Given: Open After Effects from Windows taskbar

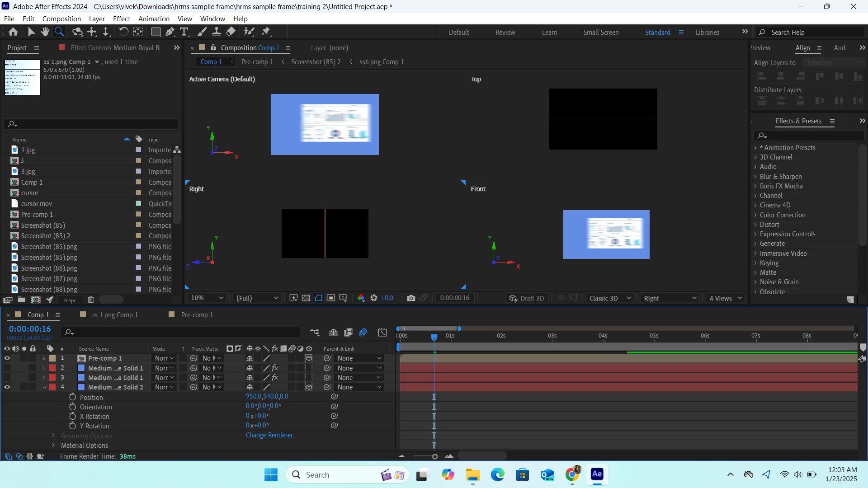Looking at the screenshot, I should (x=597, y=474).
